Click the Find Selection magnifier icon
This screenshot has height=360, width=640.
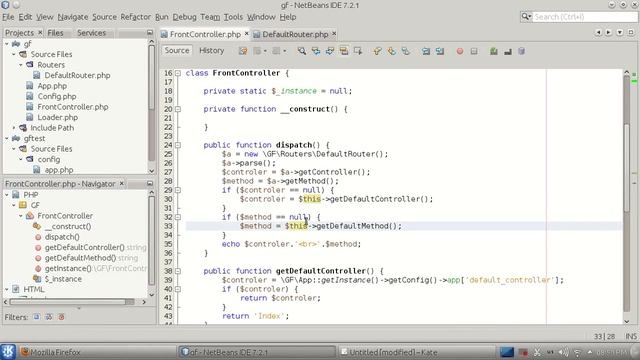pyautogui.click(x=302, y=51)
